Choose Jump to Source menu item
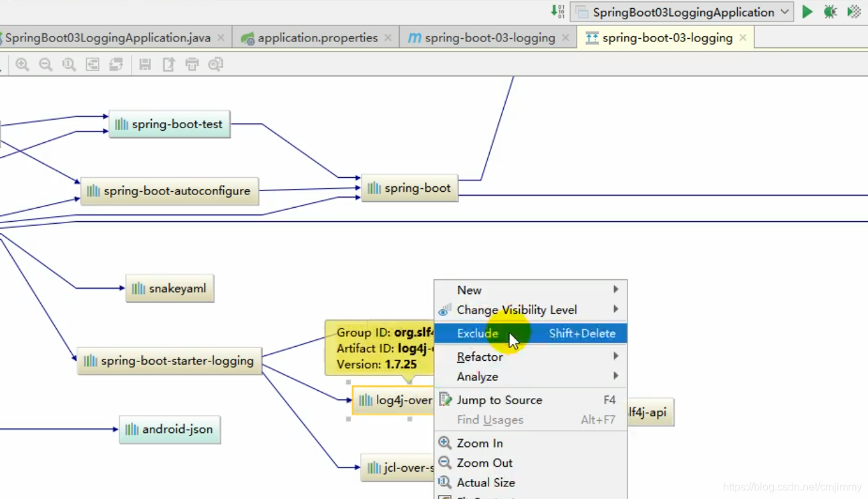 coord(531,400)
